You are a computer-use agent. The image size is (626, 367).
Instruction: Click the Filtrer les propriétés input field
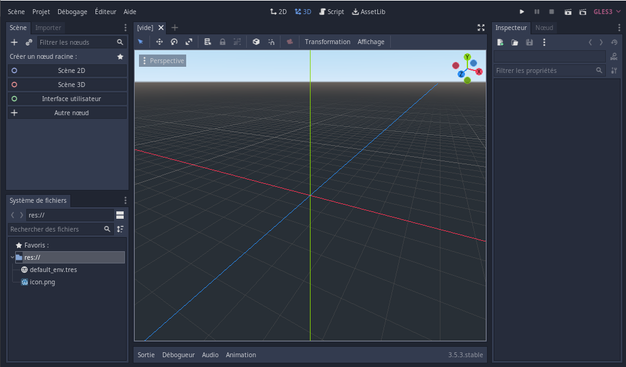549,71
